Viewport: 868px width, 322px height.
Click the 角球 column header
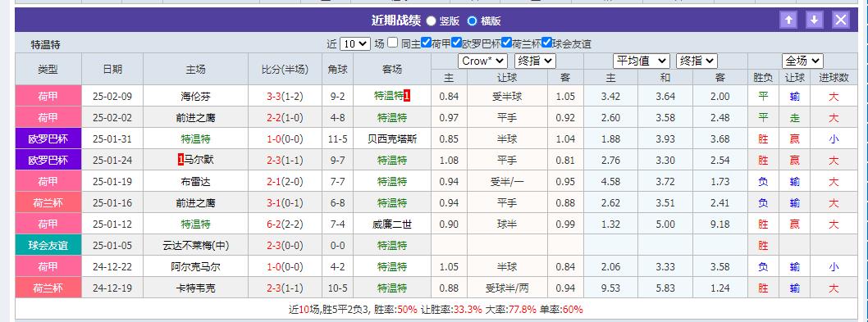(x=338, y=69)
